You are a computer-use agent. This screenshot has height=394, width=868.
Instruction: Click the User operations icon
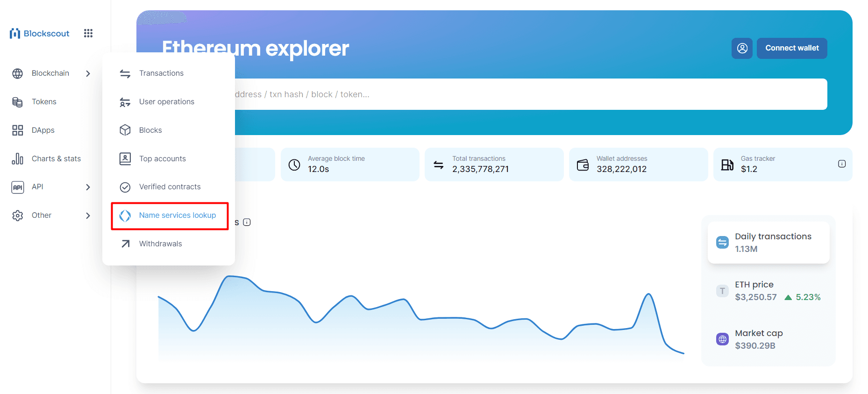click(125, 102)
